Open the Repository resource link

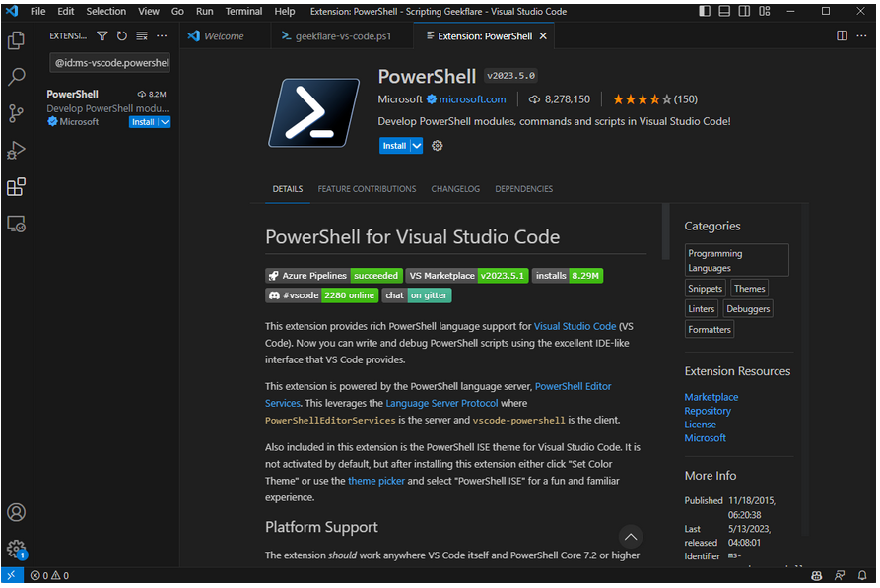pos(708,411)
